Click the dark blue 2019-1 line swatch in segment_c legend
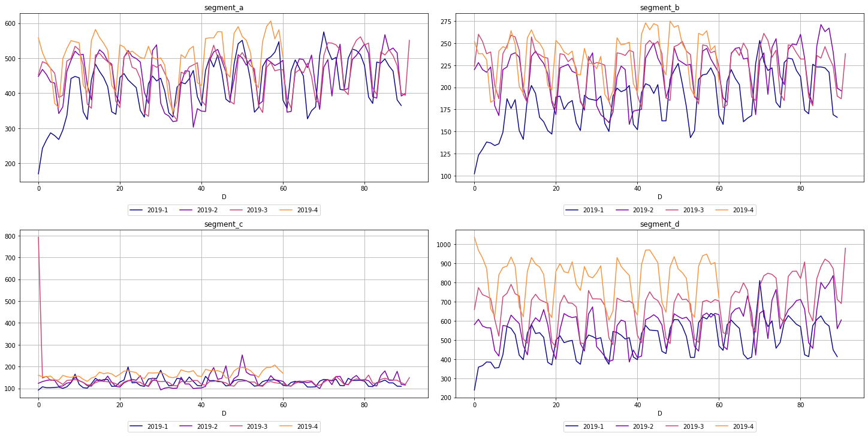Screen dimensions: 868x436 137,427
